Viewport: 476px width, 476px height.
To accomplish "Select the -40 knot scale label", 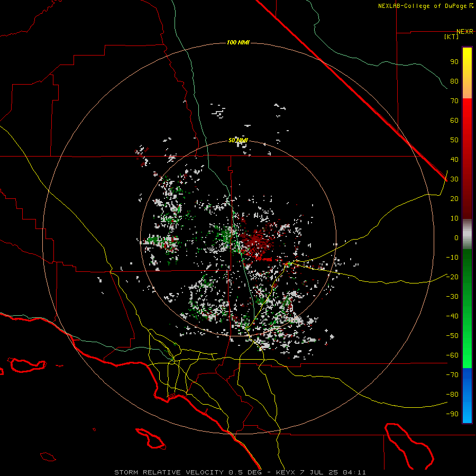I will click(x=452, y=316).
